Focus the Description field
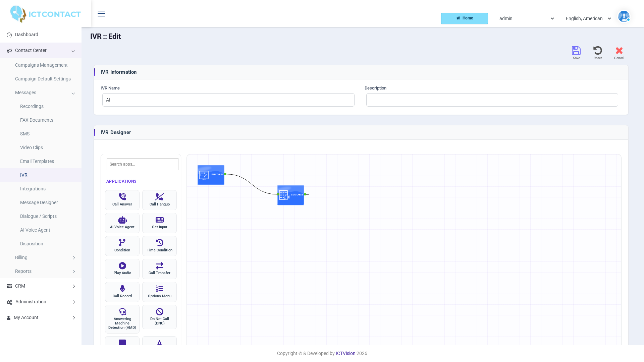Image resolution: width=644 pixels, height=362 pixels. [x=492, y=100]
